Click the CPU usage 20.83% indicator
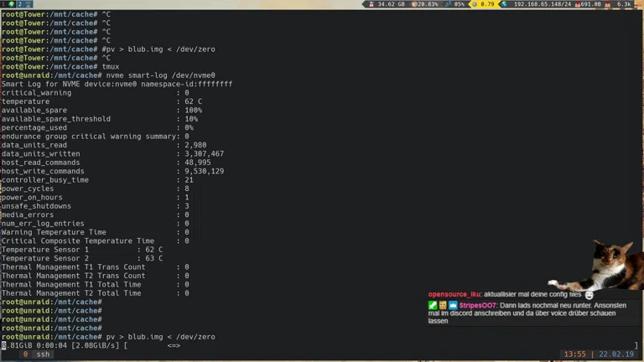Screen dimensions: 644x362 tap(427, 4)
